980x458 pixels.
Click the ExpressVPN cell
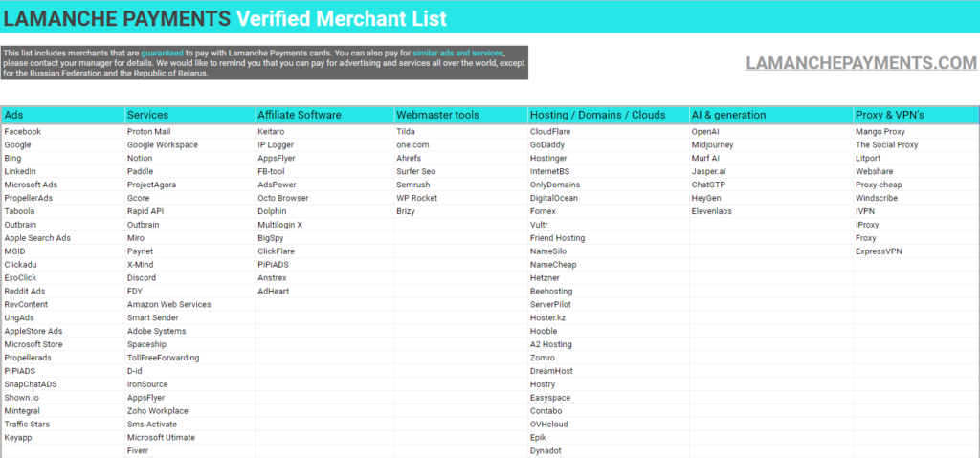pyautogui.click(x=916, y=251)
